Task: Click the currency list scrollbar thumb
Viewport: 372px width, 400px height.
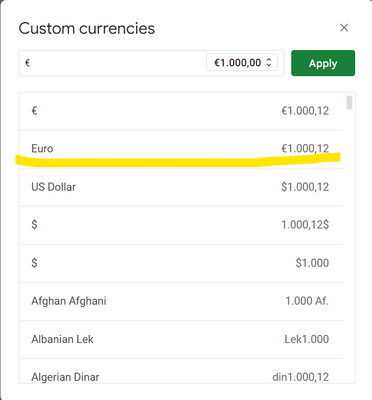Action: tap(349, 103)
